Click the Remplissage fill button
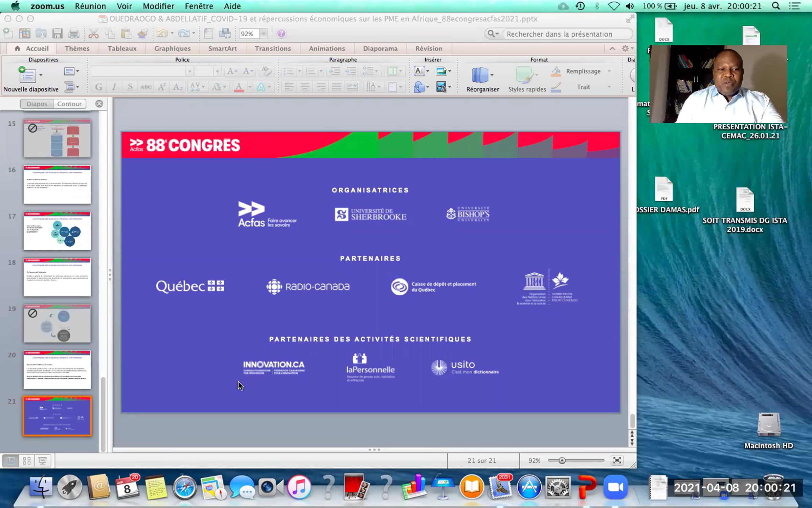 tap(577, 71)
